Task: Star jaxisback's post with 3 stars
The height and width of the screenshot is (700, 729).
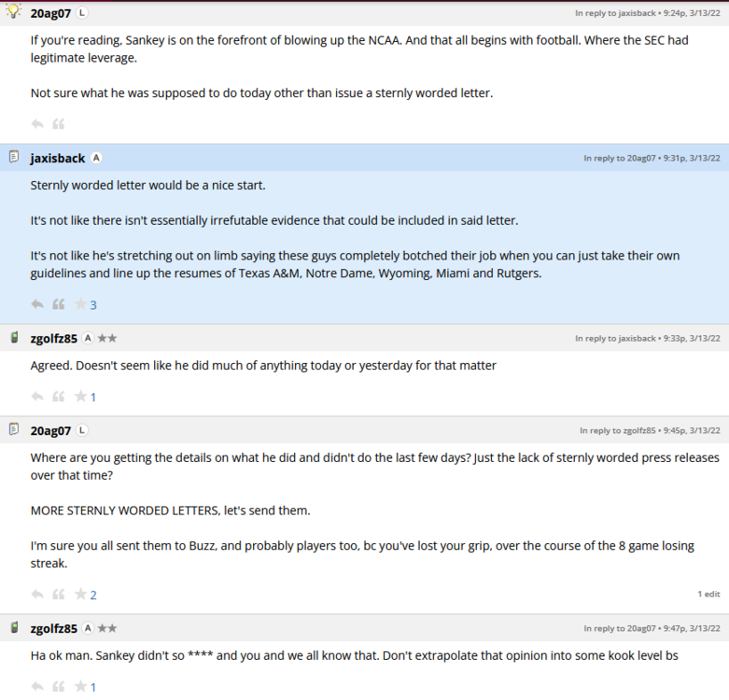Action: [80, 304]
